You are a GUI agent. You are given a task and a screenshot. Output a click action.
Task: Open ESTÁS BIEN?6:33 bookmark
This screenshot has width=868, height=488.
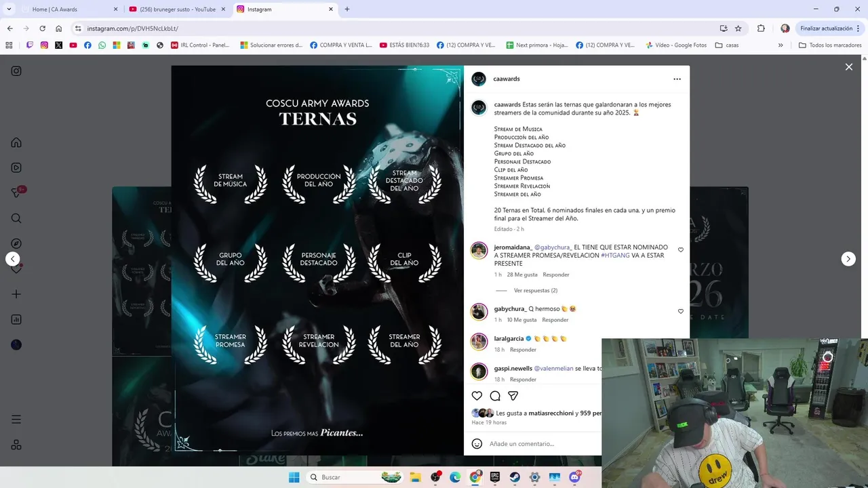click(x=404, y=45)
